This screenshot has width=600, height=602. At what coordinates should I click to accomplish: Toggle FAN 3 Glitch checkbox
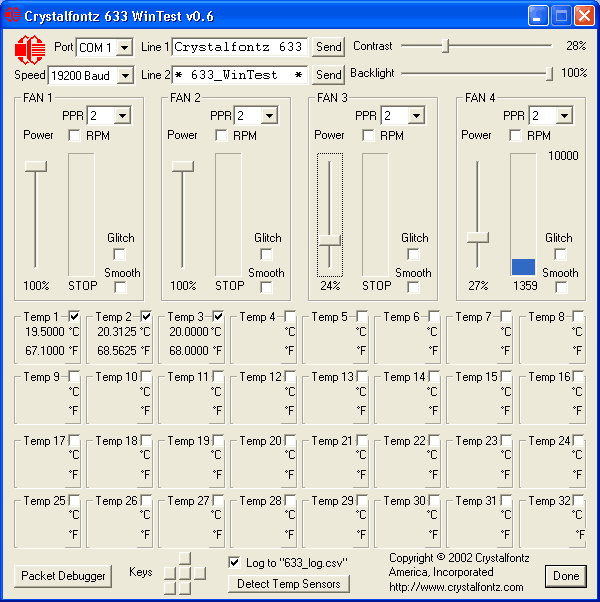point(413,254)
